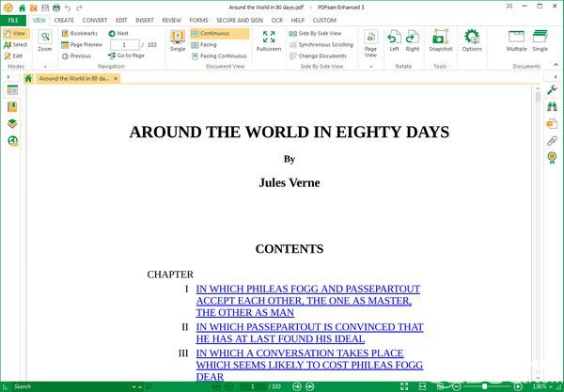Open the FILE menu
Image resolution: width=564 pixels, height=392 pixels.
13,21
